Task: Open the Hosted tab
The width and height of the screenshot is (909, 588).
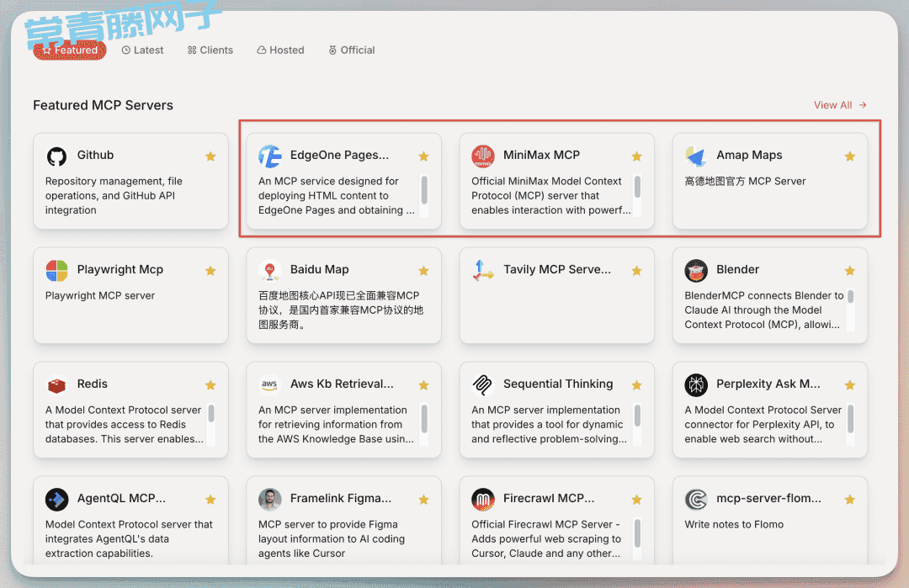Action: 280,50
